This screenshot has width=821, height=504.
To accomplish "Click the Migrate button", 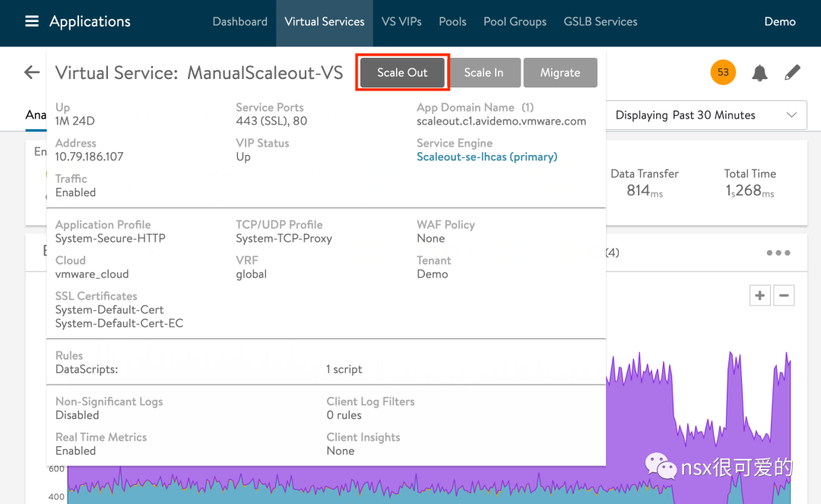I will [560, 73].
